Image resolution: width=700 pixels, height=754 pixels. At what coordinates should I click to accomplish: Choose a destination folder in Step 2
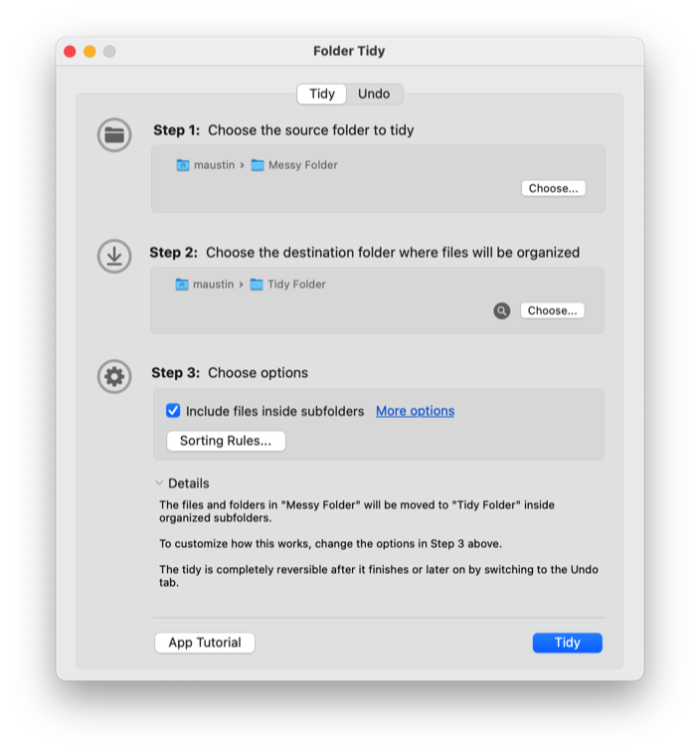tap(553, 310)
